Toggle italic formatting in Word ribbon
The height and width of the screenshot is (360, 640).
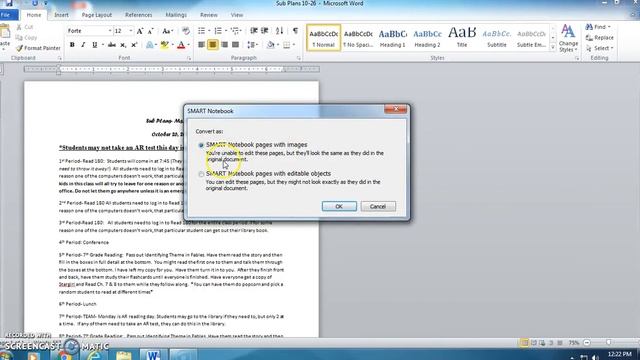(x=83, y=45)
